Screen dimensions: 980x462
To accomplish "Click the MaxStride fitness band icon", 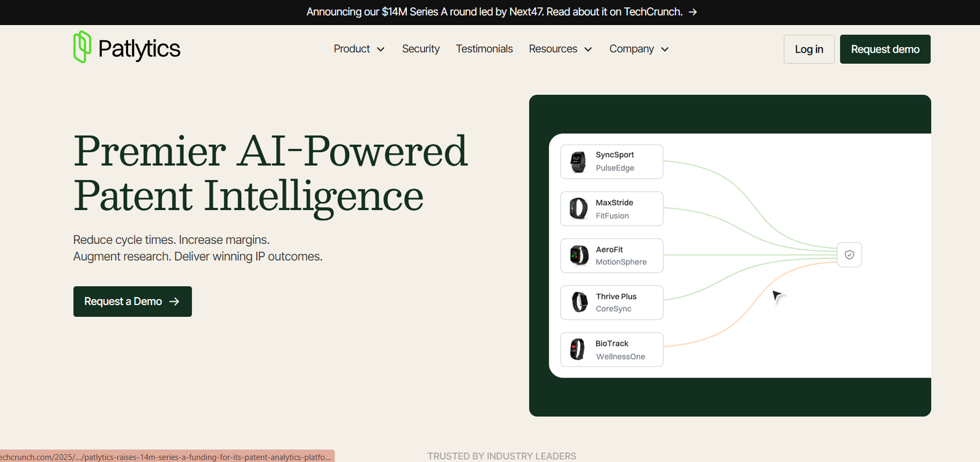I will coord(578,209).
